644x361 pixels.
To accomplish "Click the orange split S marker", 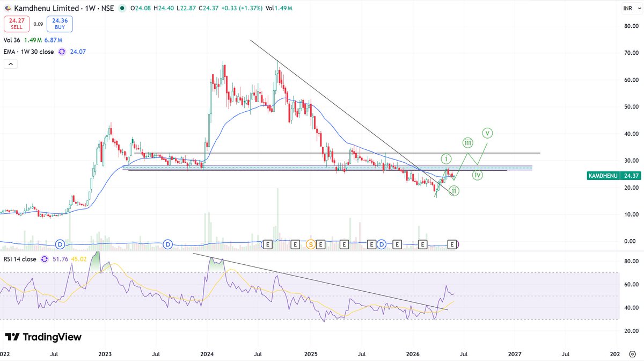I will 310,244.
